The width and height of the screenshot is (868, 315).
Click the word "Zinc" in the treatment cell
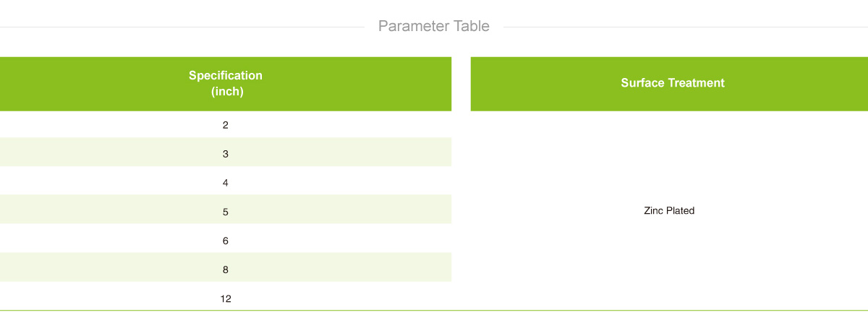click(x=653, y=211)
